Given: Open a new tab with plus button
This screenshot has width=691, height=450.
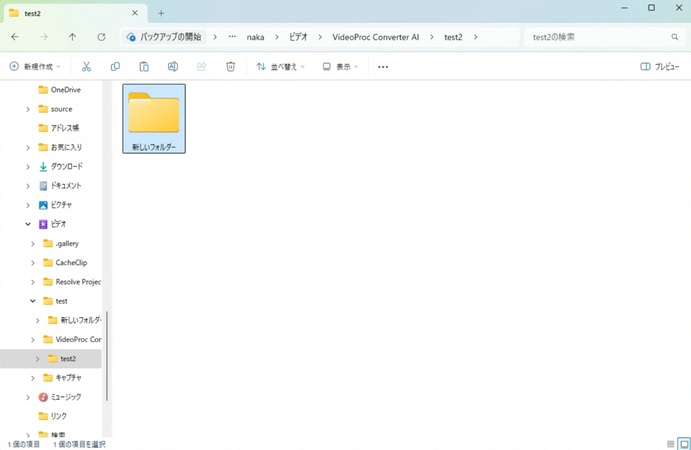Looking at the screenshot, I should 161,13.
